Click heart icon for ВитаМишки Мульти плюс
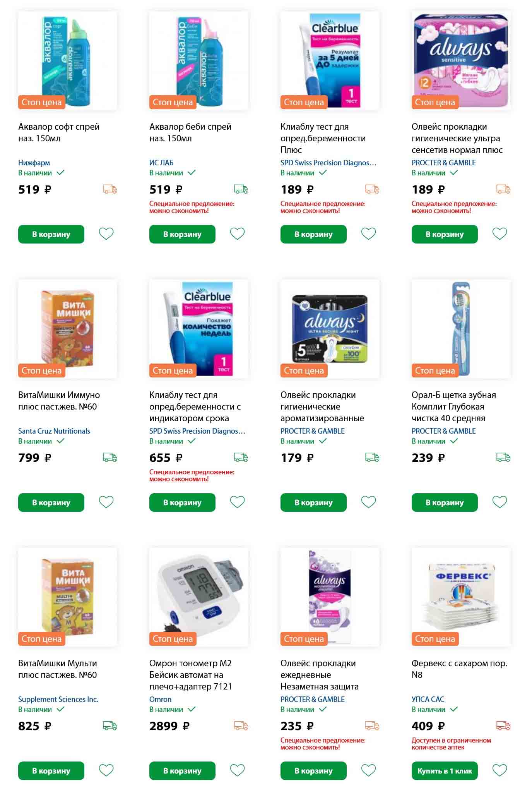This screenshot has width=532, height=801. click(106, 770)
